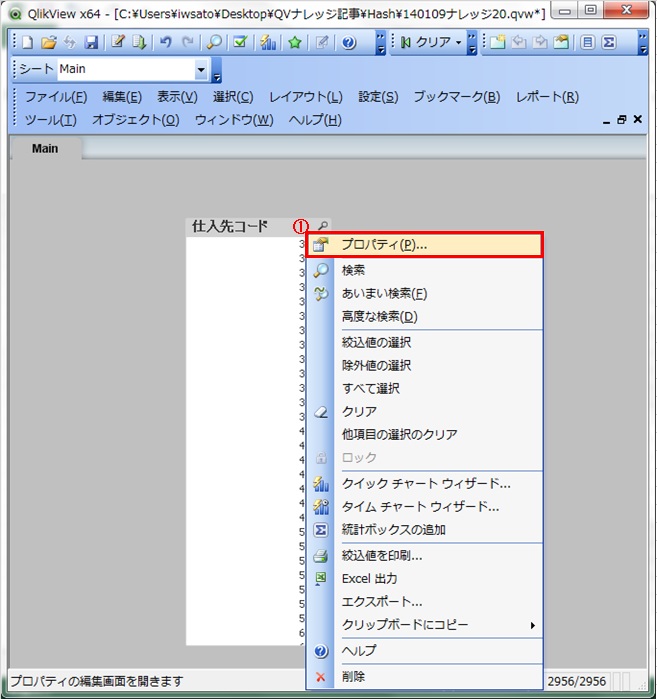Select ヘルプ in the context menu

(x=424, y=651)
